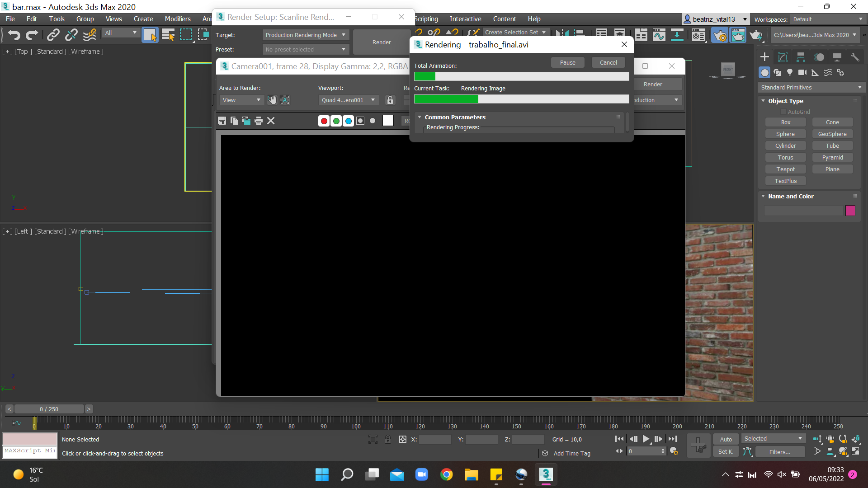868x488 pixels.
Task: Open the Area to Render View dropdown
Action: 242,100
